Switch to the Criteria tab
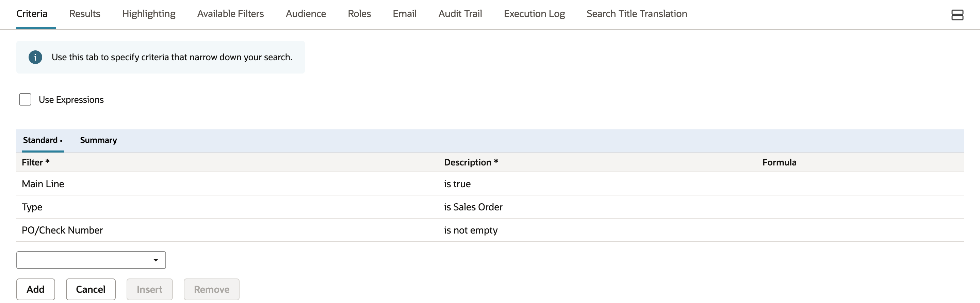The height and width of the screenshot is (303, 980). (32, 14)
